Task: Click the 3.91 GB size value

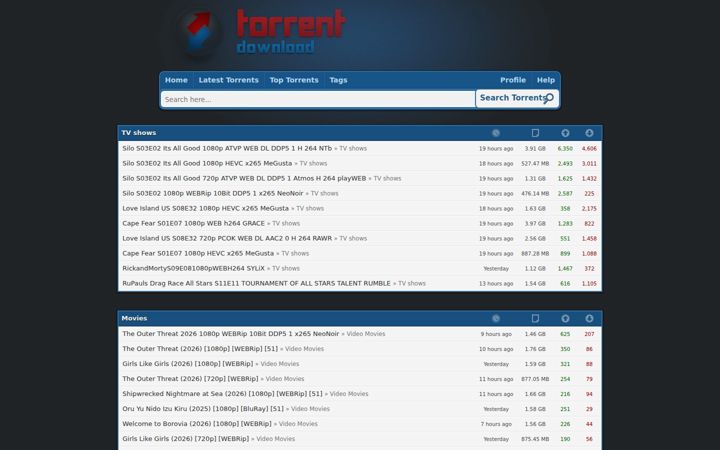Action: (x=535, y=149)
